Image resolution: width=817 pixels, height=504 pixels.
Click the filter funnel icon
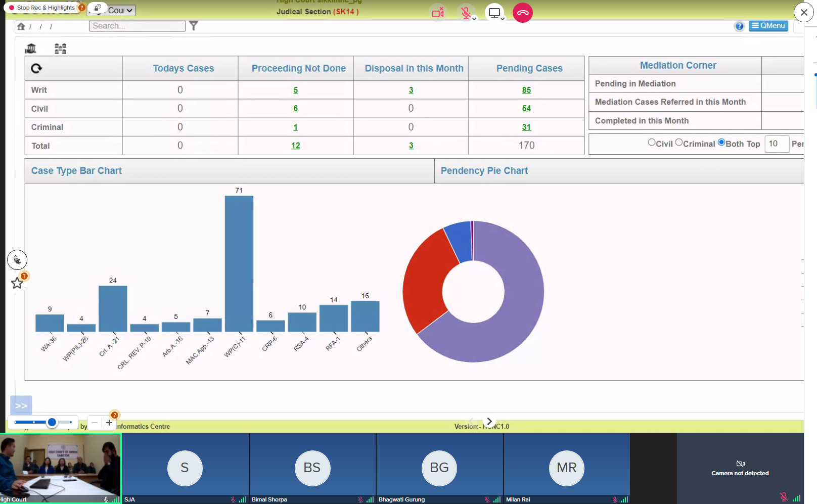(194, 26)
